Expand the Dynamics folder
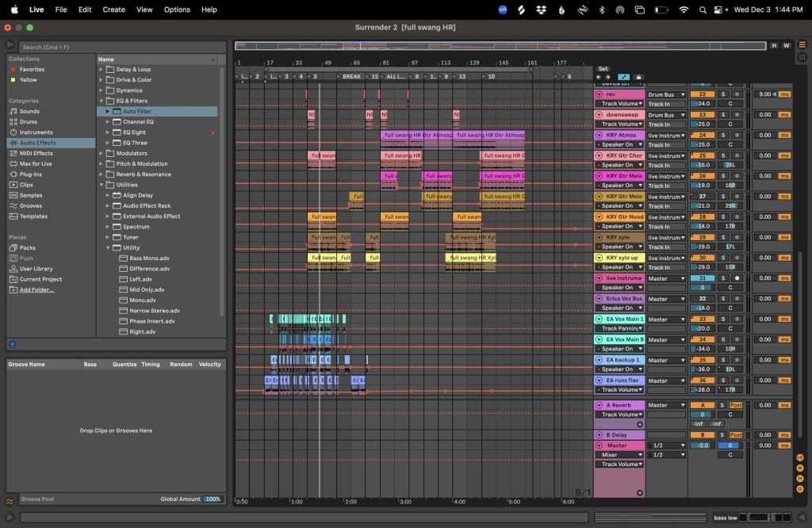Image resolution: width=812 pixels, height=528 pixels. tap(101, 90)
